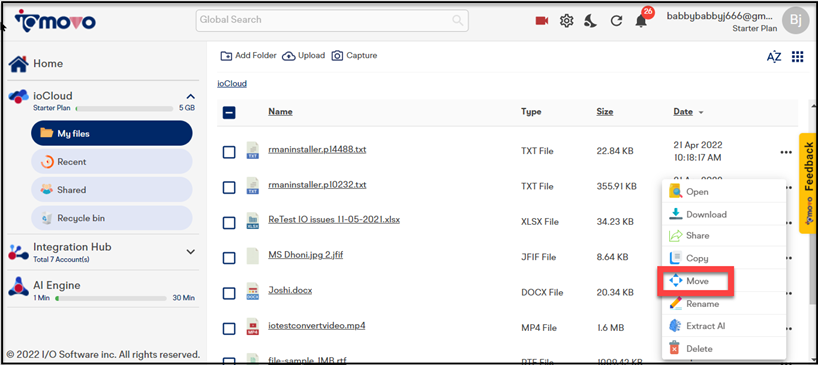Image resolution: width=818 pixels, height=365 pixels.
Task: Click the red video camera icon
Action: (542, 21)
